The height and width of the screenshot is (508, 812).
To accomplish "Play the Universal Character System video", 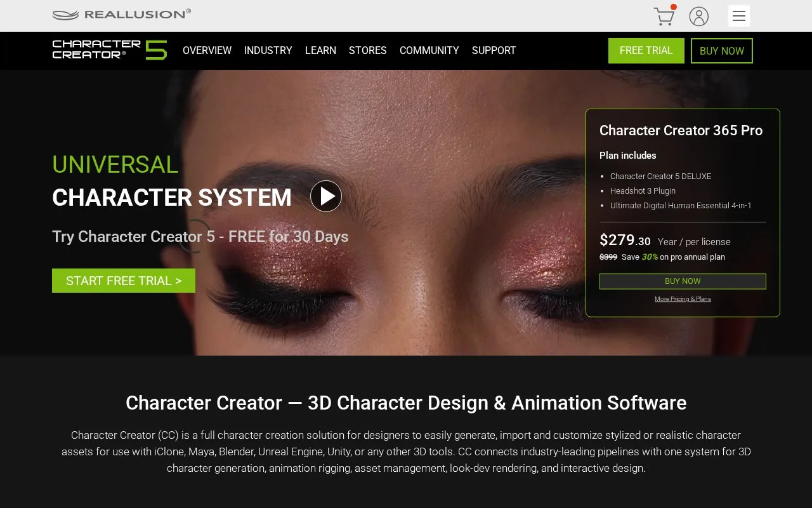I will pos(326,196).
